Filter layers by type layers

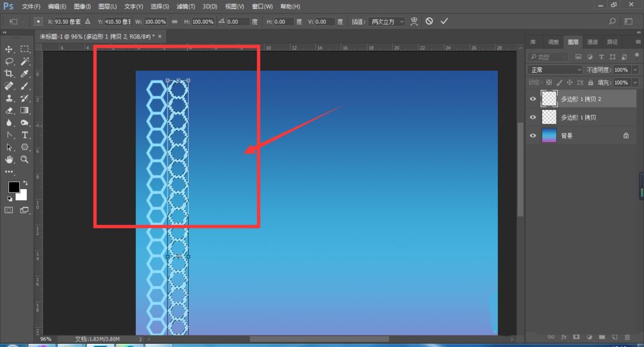point(601,57)
